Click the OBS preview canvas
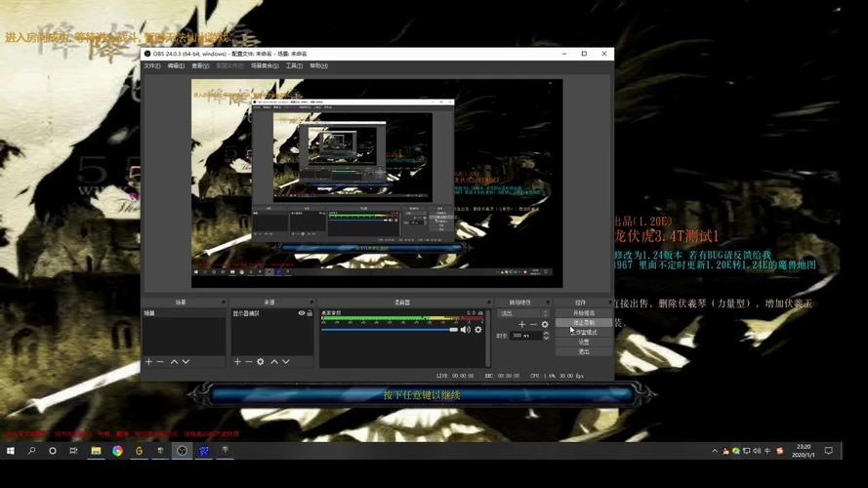Screen dimensions: 868x488 point(377,183)
